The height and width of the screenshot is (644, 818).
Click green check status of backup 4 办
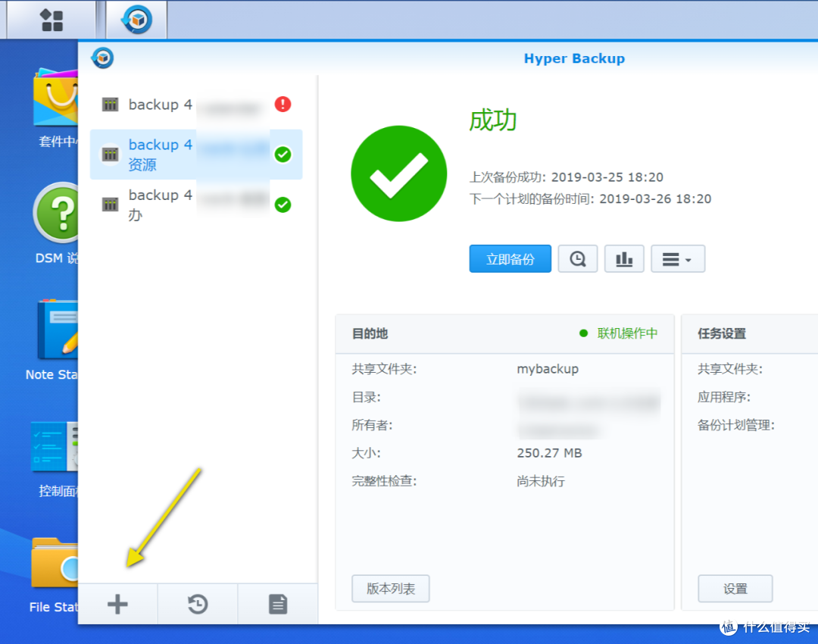(283, 205)
